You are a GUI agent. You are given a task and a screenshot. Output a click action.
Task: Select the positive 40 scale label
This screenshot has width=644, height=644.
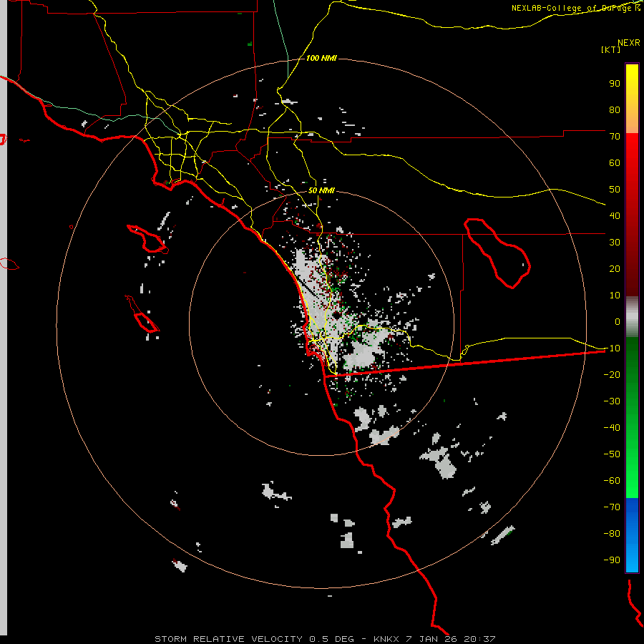pyautogui.click(x=615, y=216)
